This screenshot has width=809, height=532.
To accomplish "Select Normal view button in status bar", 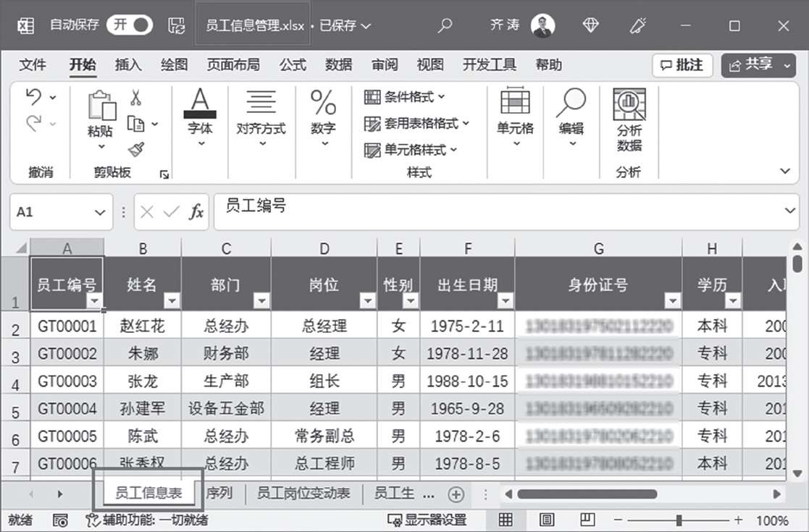I will point(506,520).
